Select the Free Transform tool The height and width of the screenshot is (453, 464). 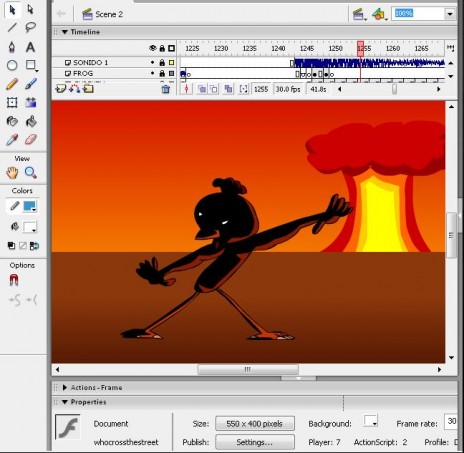click(x=12, y=102)
